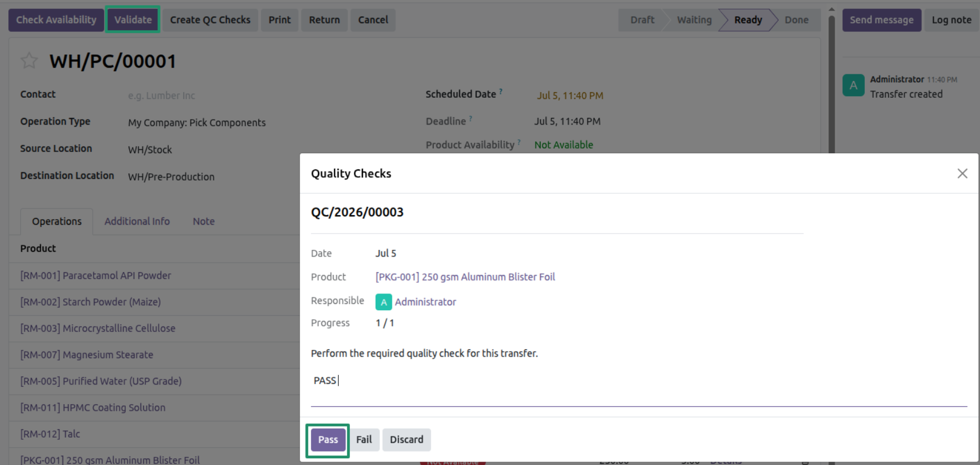Cancel the transfer
Image resolution: width=980 pixels, height=465 pixels.
[x=373, y=20]
